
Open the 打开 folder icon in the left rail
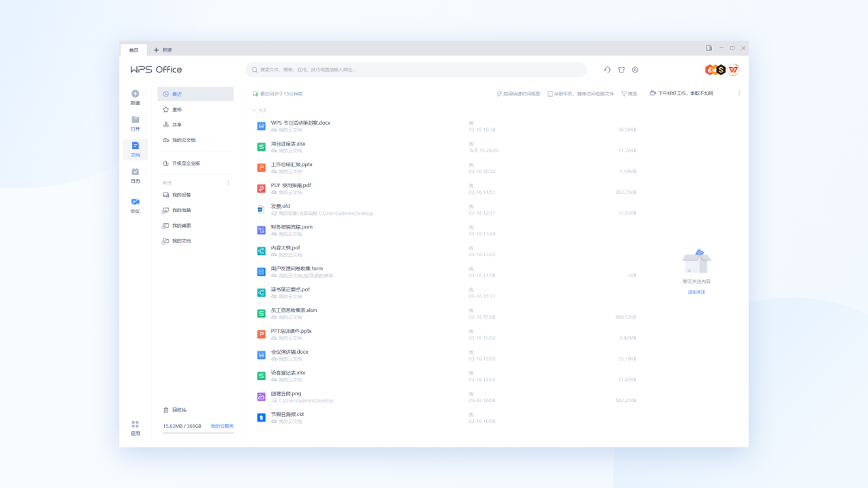135,119
